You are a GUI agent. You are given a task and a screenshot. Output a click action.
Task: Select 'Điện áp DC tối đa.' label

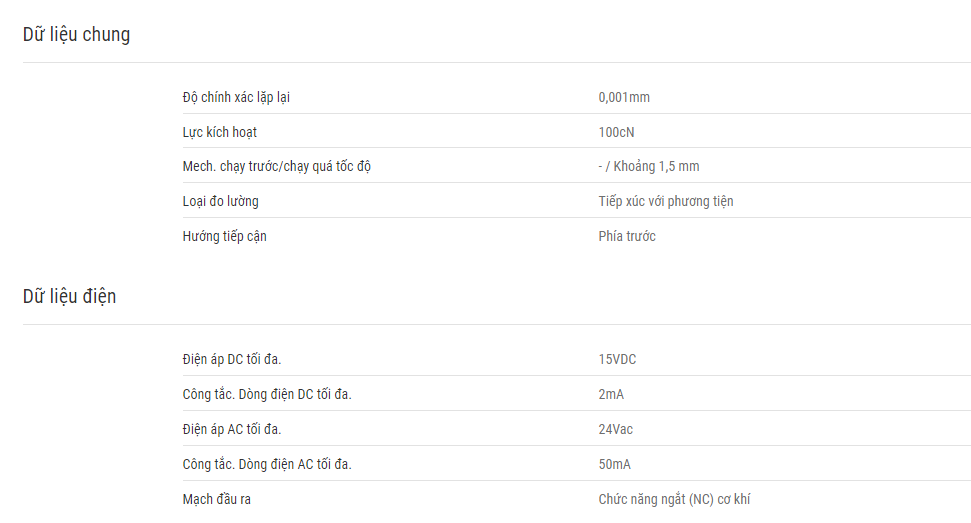coord(232,360)
